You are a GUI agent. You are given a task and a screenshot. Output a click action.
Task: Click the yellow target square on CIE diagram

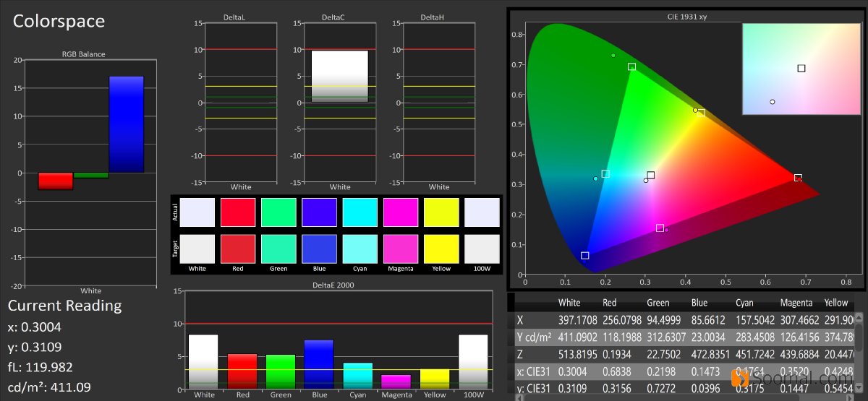700,113
